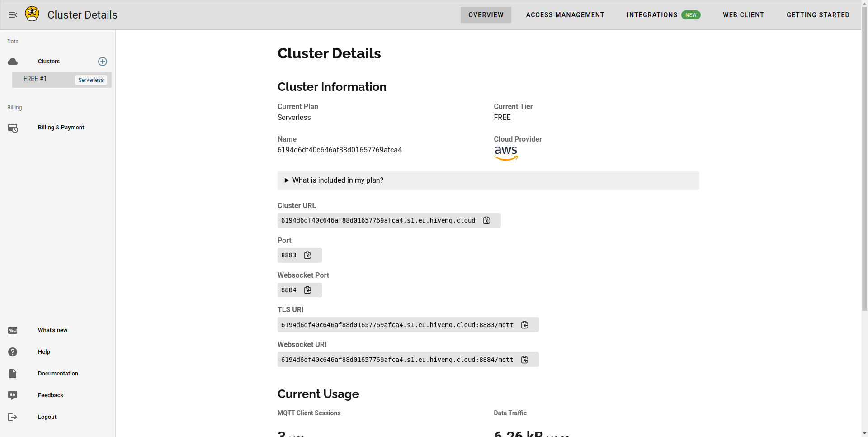Click the NEW badge beside Integrations
The height and width of the screenshot is (437, 868).
click(x=691, y=15)
